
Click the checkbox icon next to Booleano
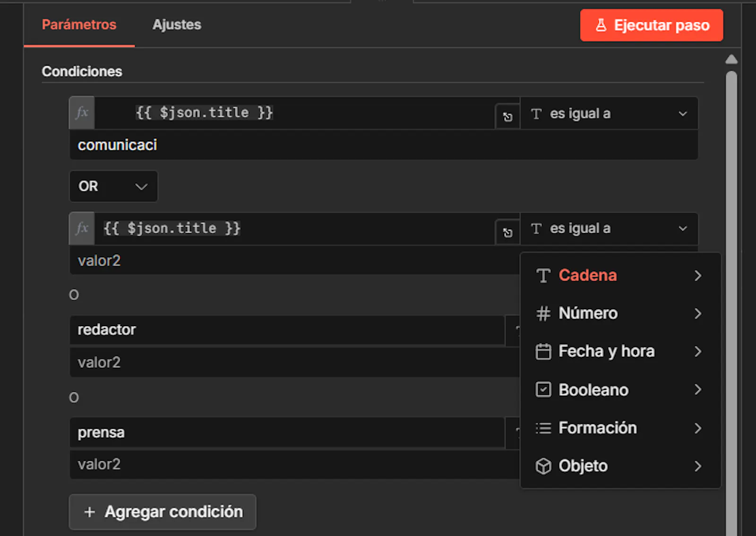click(543, 389)
